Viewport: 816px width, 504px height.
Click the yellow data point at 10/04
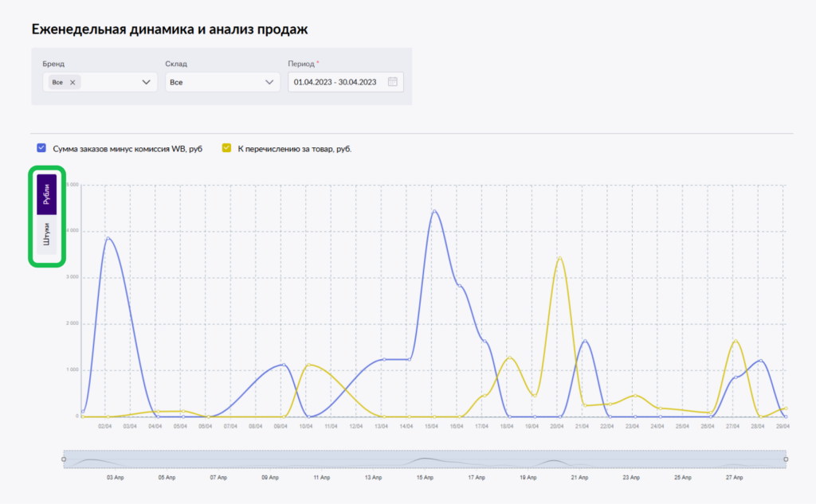308,365
